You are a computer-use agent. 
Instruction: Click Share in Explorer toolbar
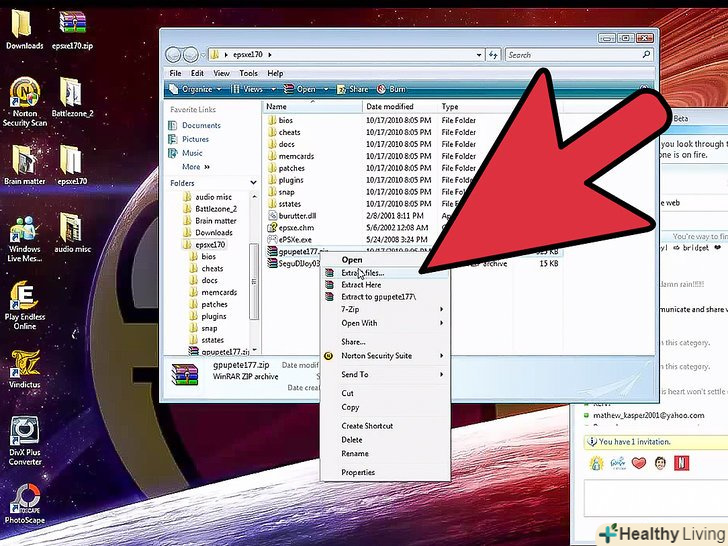coord(352,89)
